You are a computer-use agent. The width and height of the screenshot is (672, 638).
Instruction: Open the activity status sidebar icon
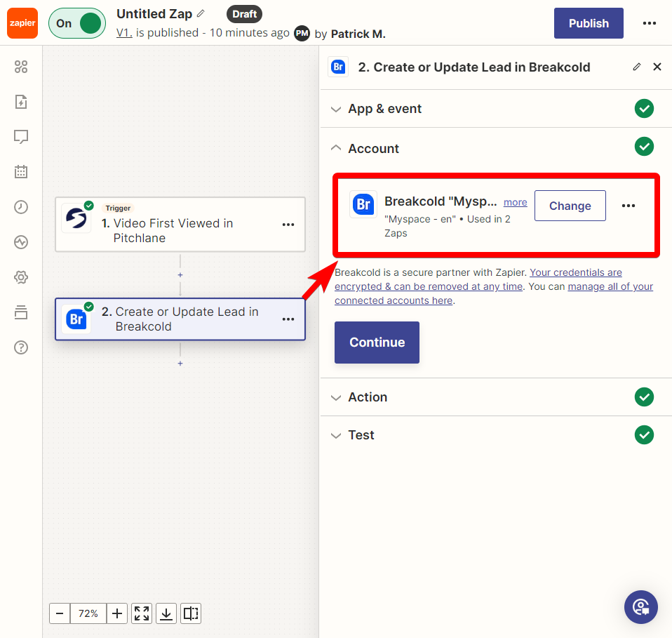21,242
